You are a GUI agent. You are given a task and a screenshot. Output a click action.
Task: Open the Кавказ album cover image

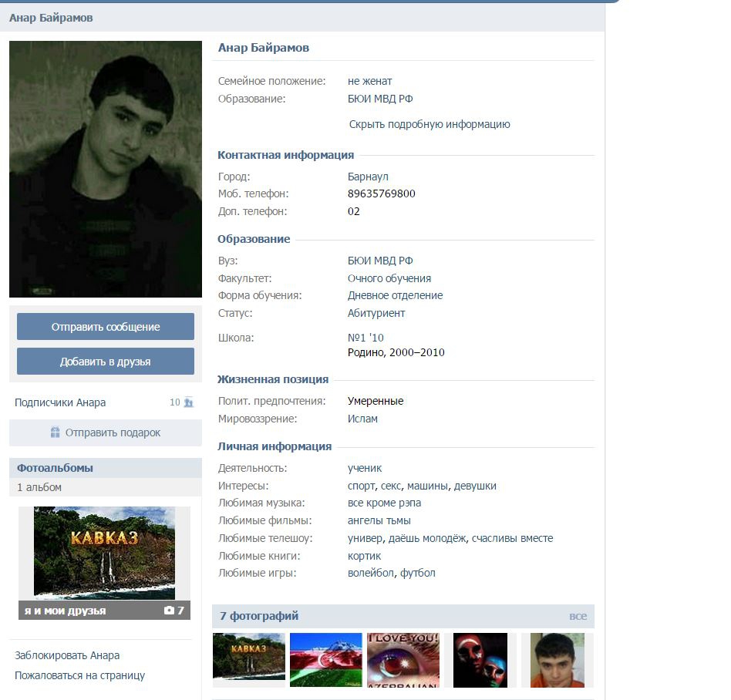[104, 553]
